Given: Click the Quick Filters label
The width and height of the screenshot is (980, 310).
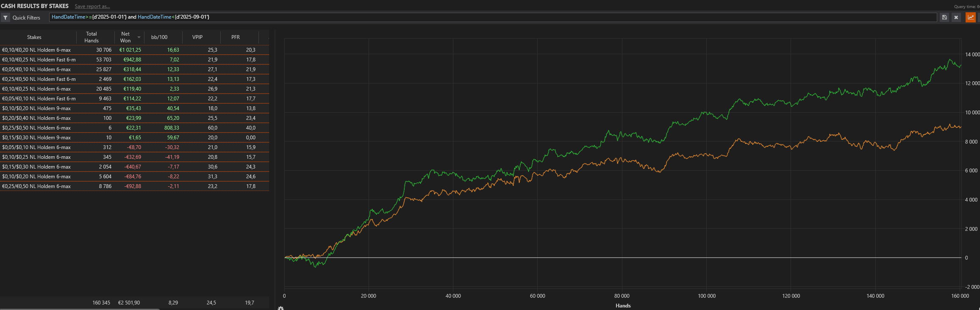Looking at the screenshot, I should click(26, 18).
